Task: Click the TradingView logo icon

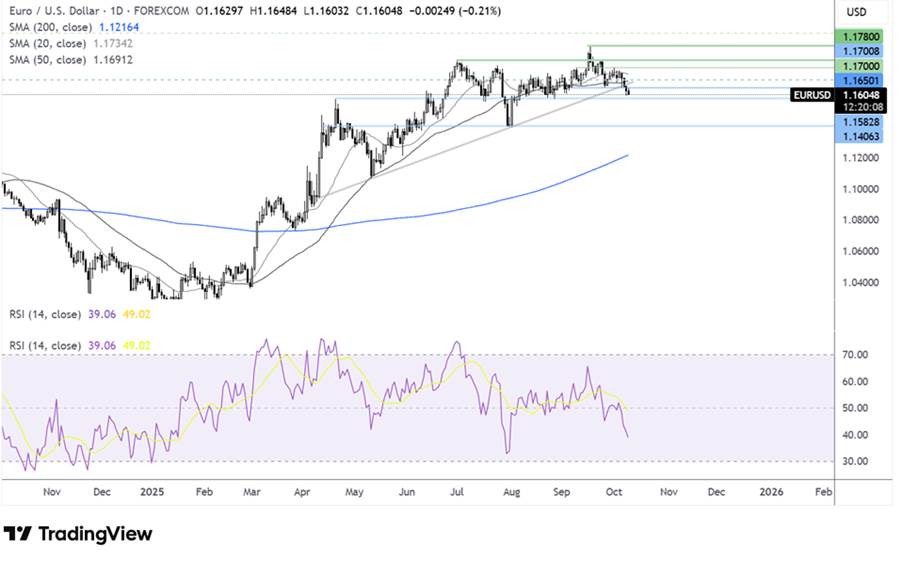Action: pyautogui.click(x=17, y=534)
